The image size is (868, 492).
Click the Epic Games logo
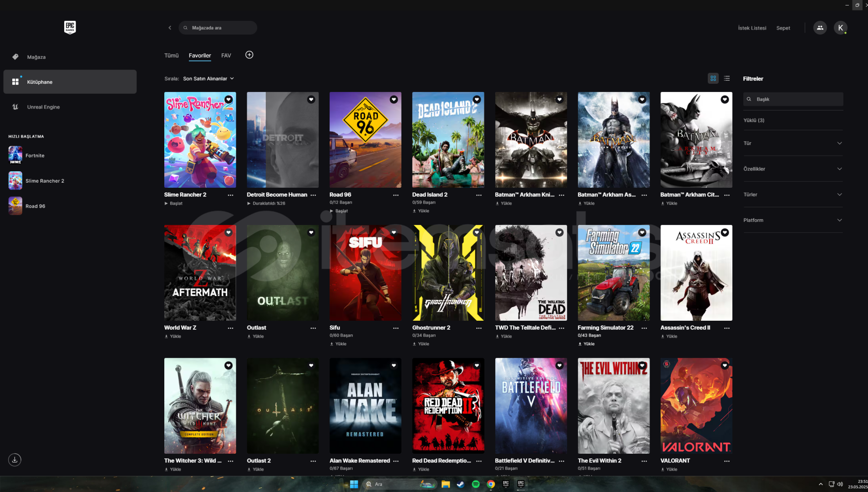pos(70,27)
